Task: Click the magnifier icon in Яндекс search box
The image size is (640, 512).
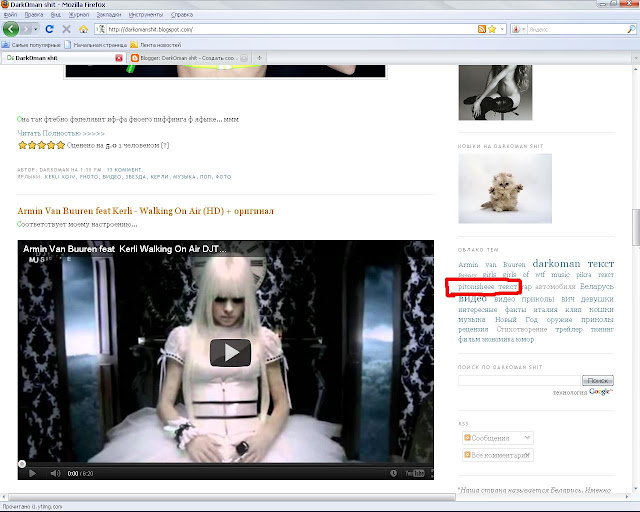Action: coord(631,29)
